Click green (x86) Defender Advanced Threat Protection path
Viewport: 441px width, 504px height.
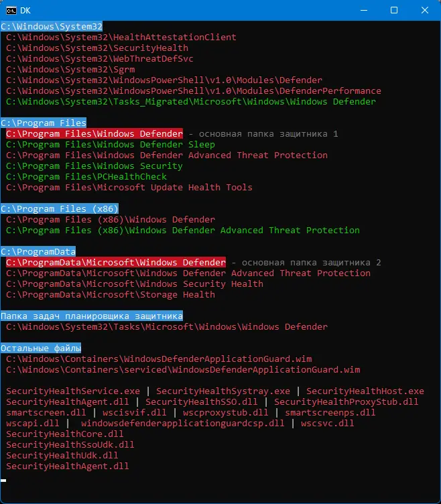click(183, 230)
